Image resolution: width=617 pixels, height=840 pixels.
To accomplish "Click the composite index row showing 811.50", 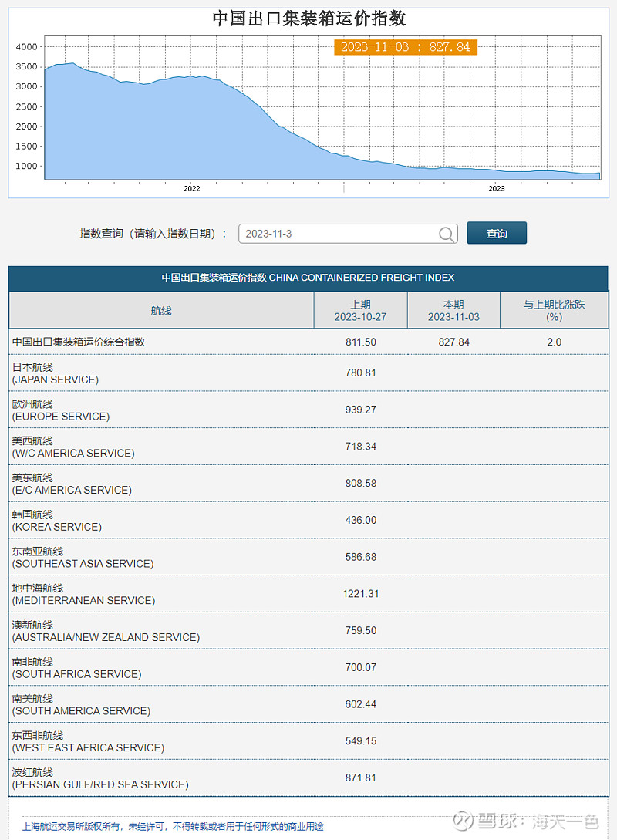I will click(x=361, y=342).
